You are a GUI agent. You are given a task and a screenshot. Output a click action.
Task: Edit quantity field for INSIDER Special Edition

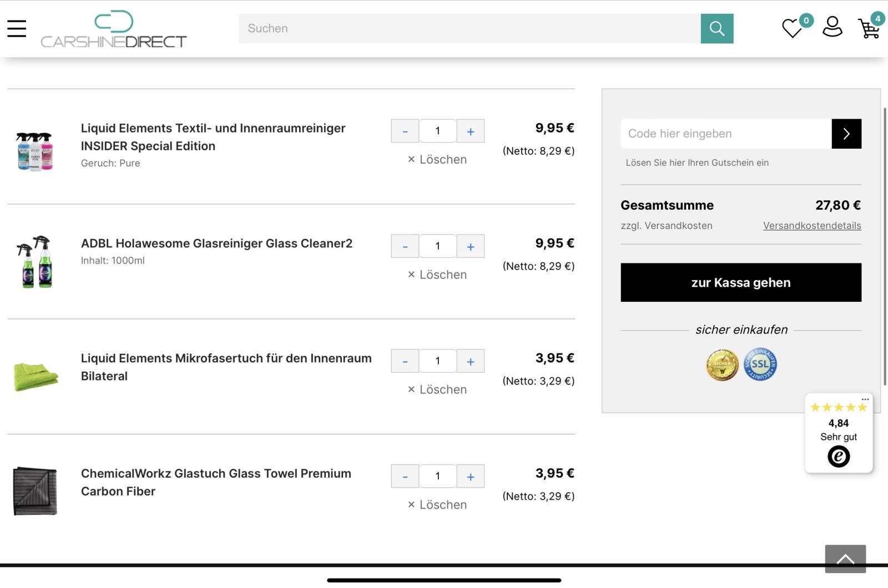pyautogui.click(x=438, y=131)
